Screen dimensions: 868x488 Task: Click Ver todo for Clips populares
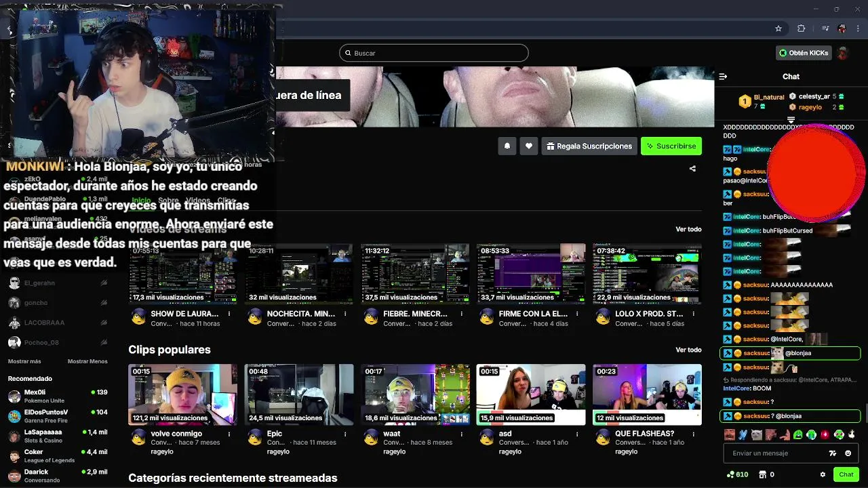[x=688, y=350]
